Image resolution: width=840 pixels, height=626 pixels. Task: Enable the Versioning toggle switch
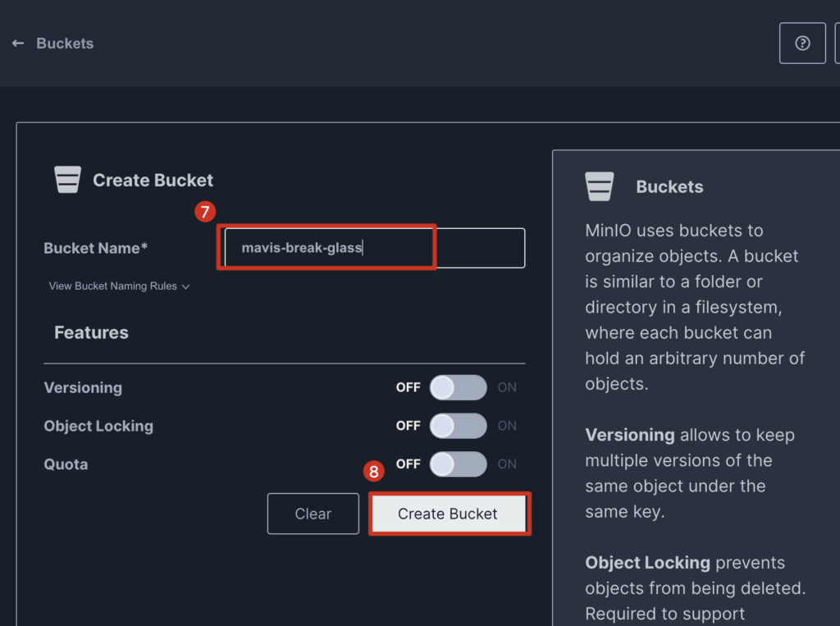(458, 387)
